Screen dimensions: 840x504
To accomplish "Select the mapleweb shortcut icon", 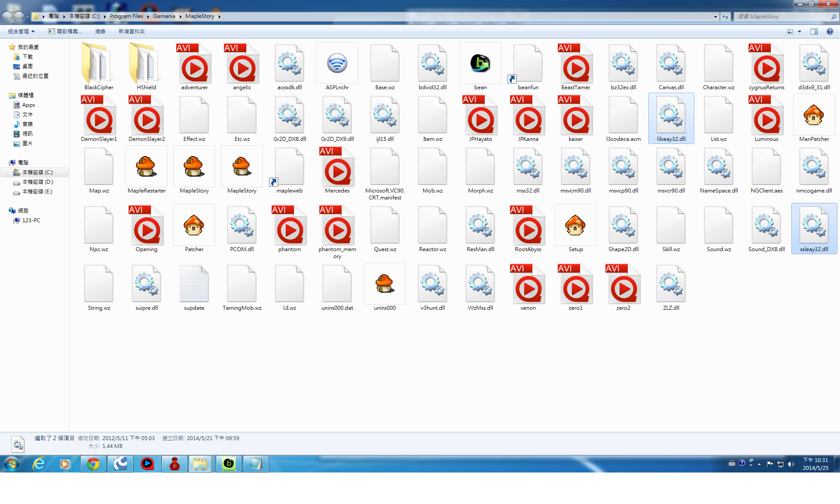I will tap(289, 170).
